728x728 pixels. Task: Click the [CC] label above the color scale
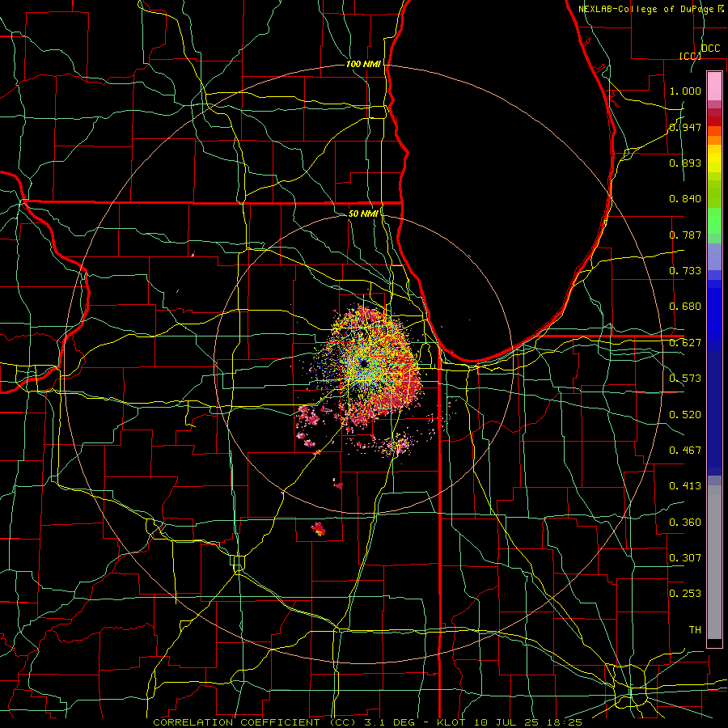pyautogui.click(x=690, y=56)
